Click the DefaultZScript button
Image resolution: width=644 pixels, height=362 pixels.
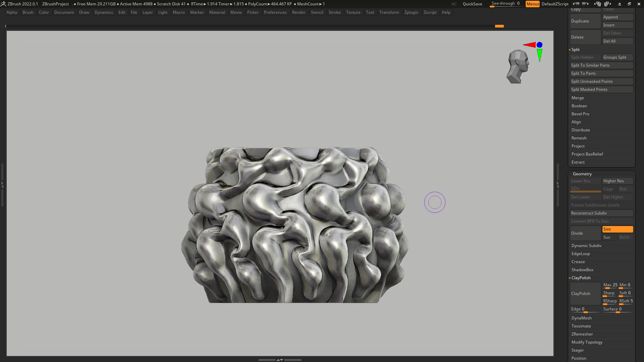pyautogui.click(x=555, y=4)
